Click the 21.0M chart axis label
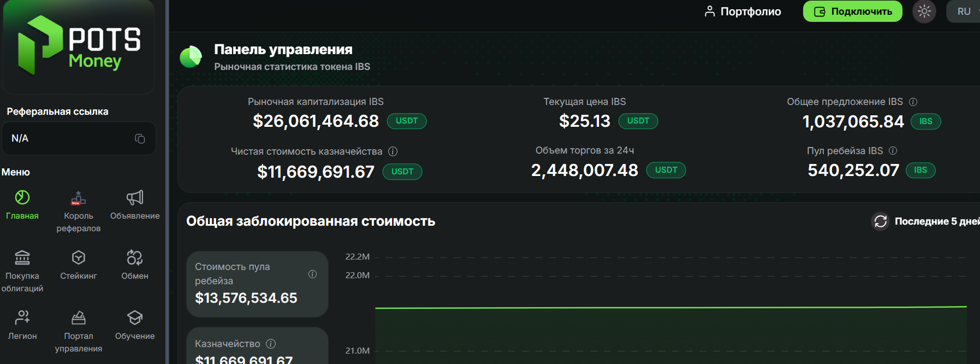Viewport: 980px width, 364px height. tap(358, 351)
